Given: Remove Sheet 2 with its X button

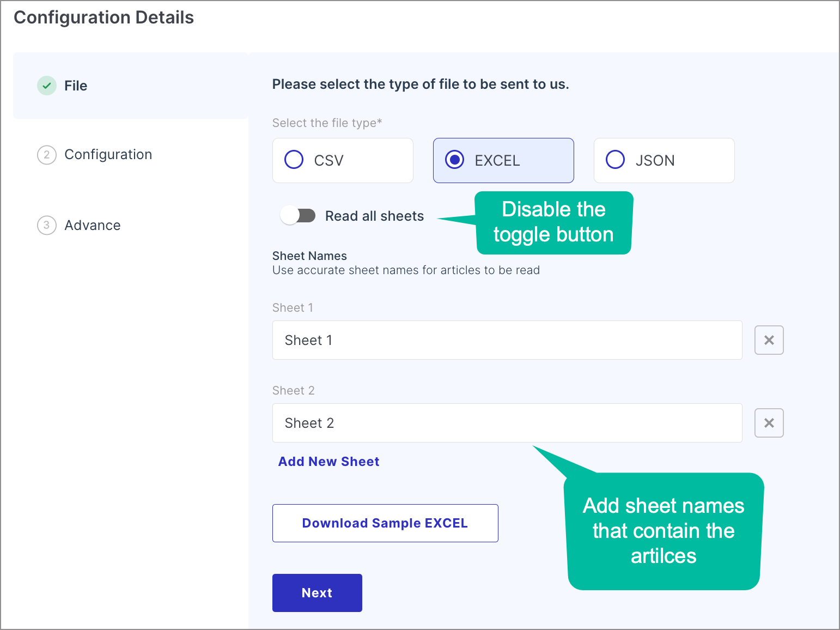Looking at the screenshot, I should (769, 423).
